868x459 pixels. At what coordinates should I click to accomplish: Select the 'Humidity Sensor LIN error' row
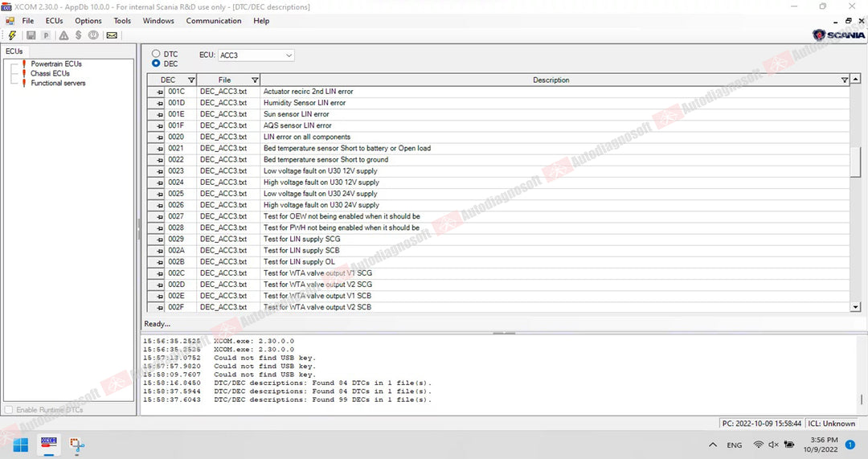coord(498,103)
